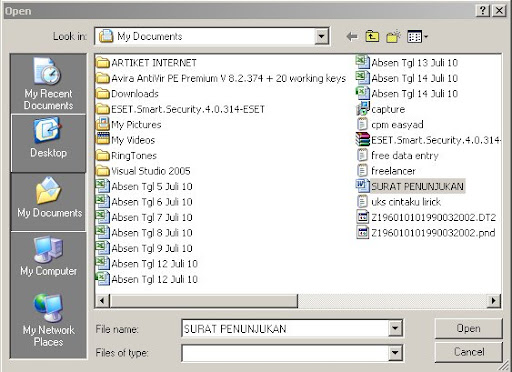The image size is (512, 372).
Task: Click icon of freelancer text file
Action: (x=362, y=171)
